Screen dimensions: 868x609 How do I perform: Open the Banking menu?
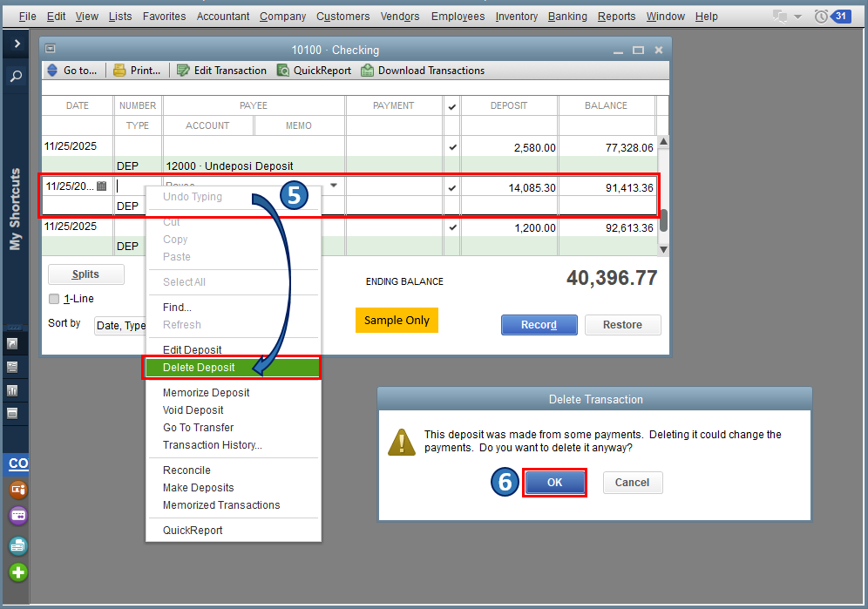(x=567, y=17)
